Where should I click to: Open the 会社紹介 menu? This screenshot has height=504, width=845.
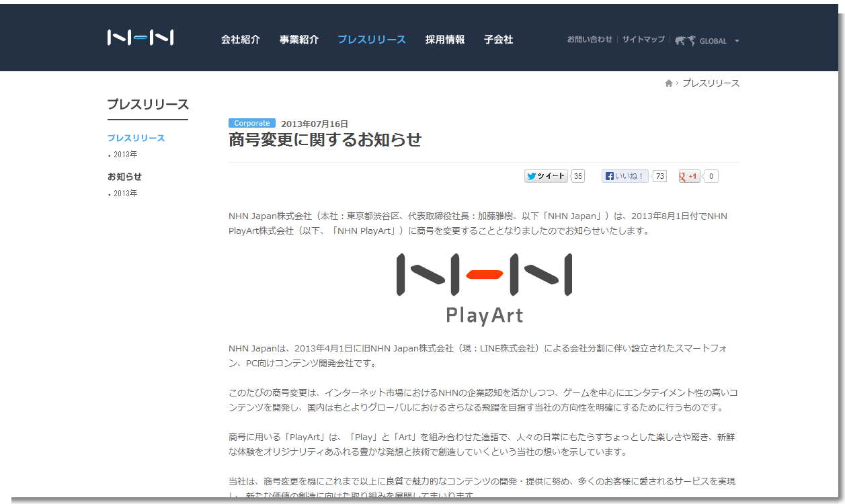[x=241, y=40]
